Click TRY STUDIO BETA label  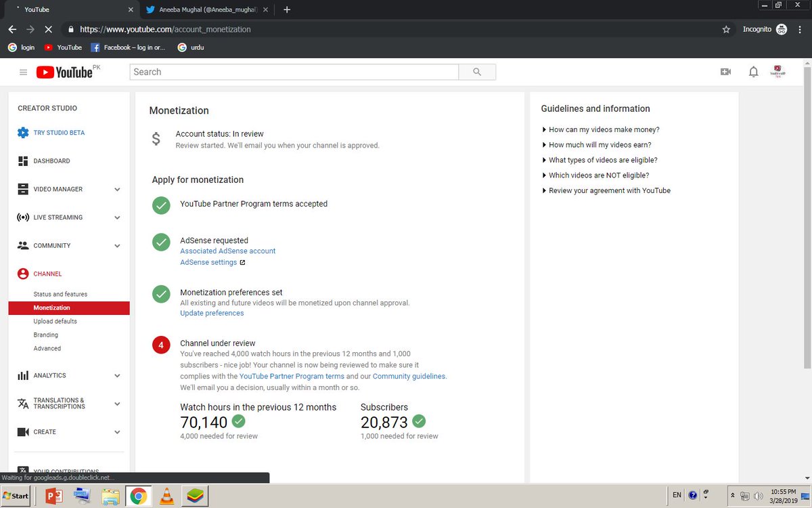pyautogui.click(x=59, y=133)
